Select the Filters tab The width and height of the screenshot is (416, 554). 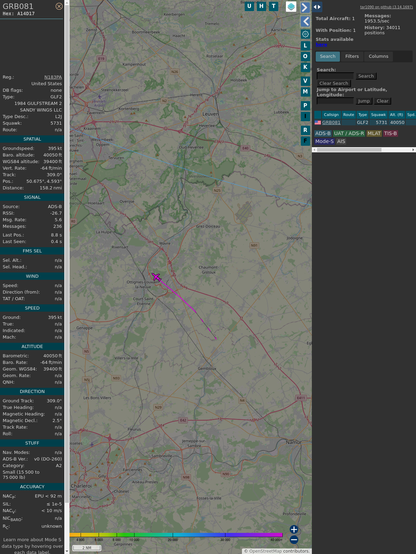point(352,56)
